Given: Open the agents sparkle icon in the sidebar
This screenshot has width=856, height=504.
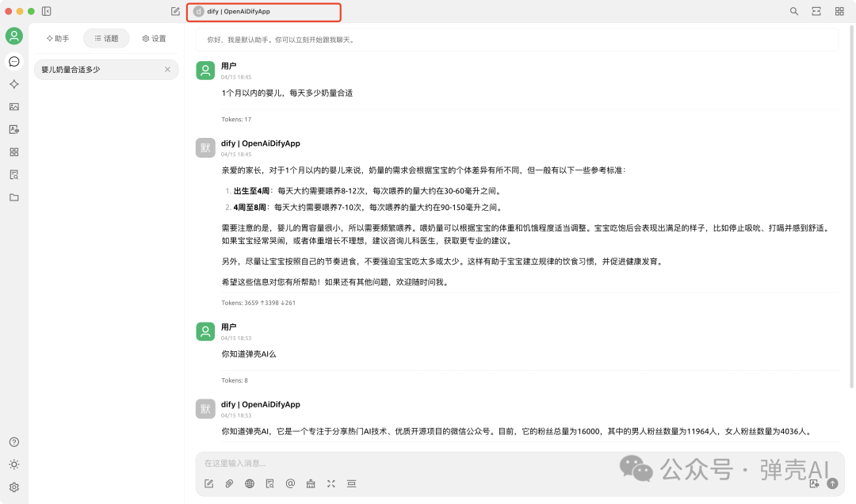Looking at the screenshot, I should pyautogui.click(x=14, y=84).
